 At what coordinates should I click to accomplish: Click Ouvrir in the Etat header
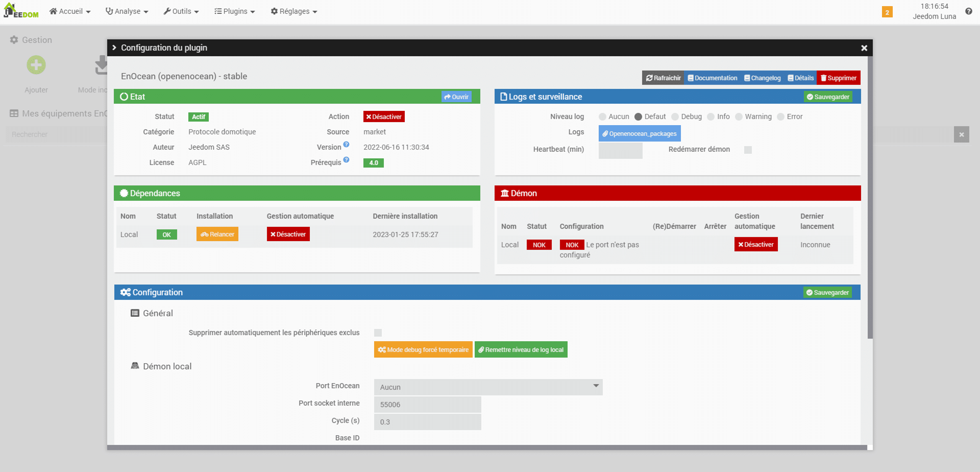click(456, 97)
